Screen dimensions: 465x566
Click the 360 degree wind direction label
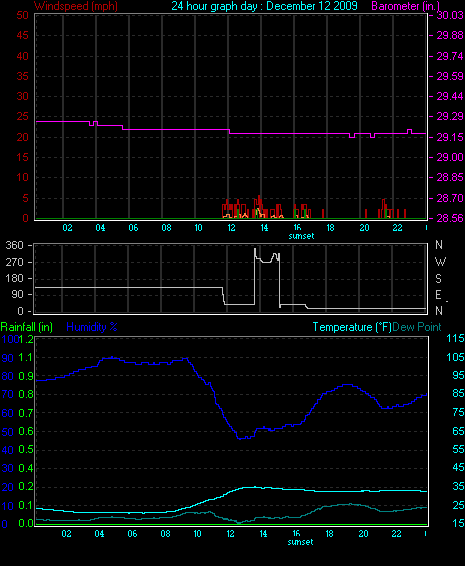(14, 245)
